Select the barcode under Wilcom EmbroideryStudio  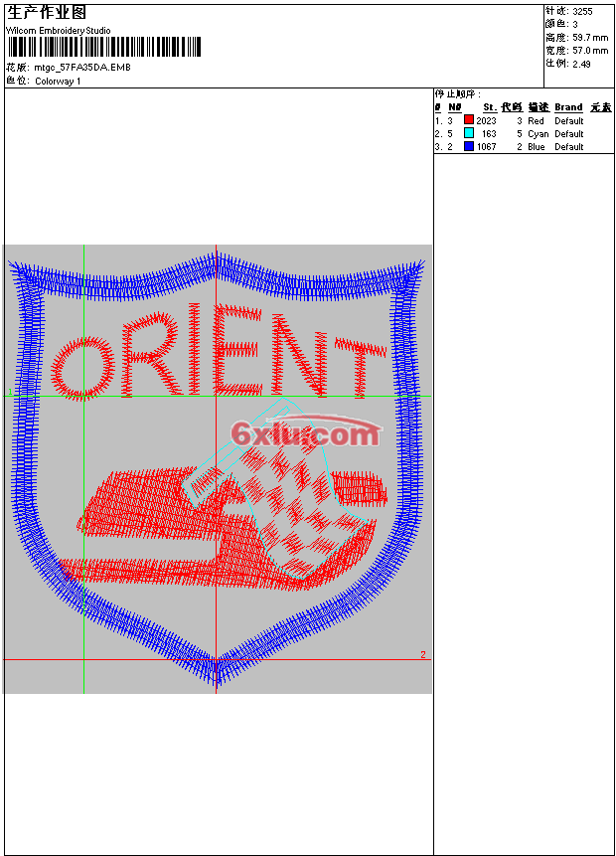point(104,47)
